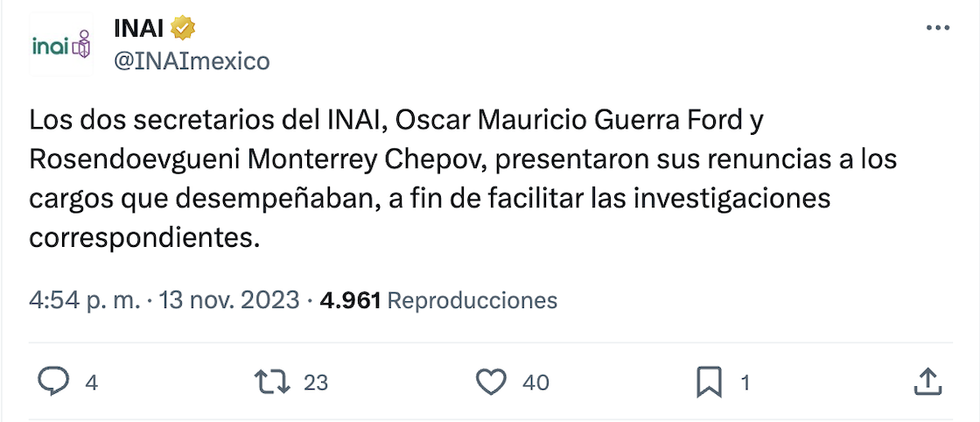Click the 4:54 p. m. time
Screen dimensions: 980x422
tap(84, 300)
